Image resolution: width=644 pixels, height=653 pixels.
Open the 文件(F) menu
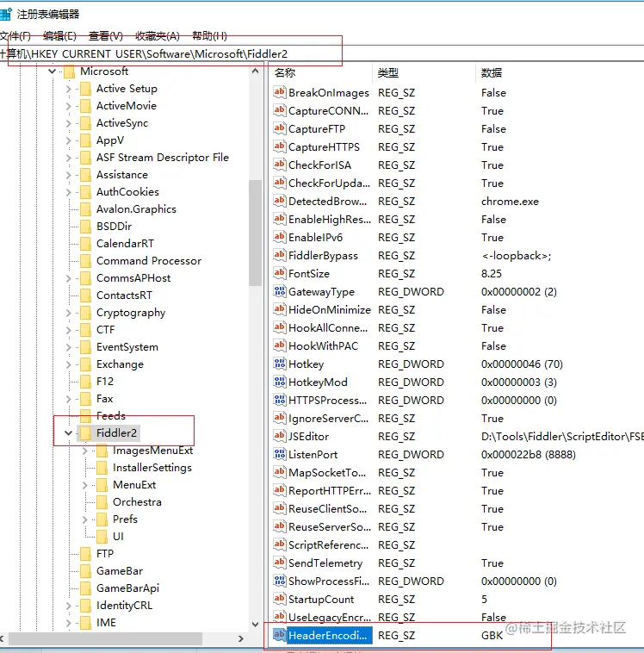[x=15, y=36]
